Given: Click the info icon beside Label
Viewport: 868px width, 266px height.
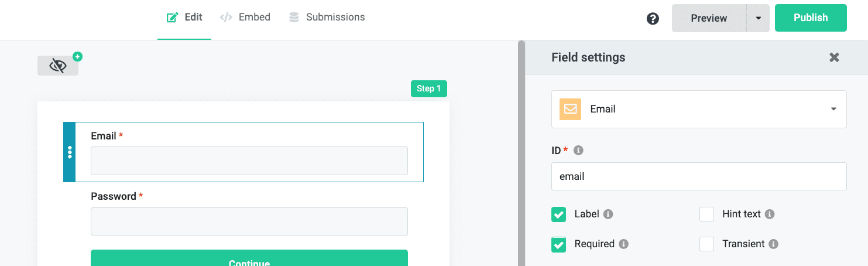Looking at the screenshot, I should coord(608,214).
